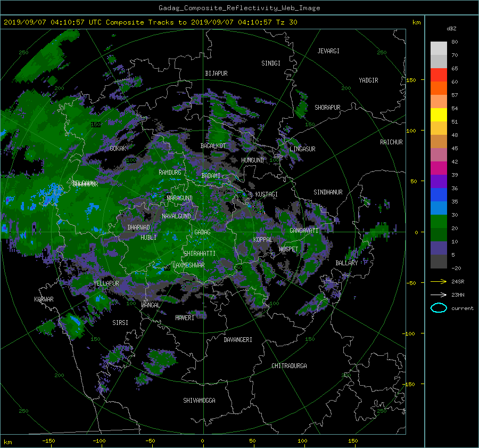479x448 pixels.
Task: Click the 23MN legend text
Action: pos(458,295)
